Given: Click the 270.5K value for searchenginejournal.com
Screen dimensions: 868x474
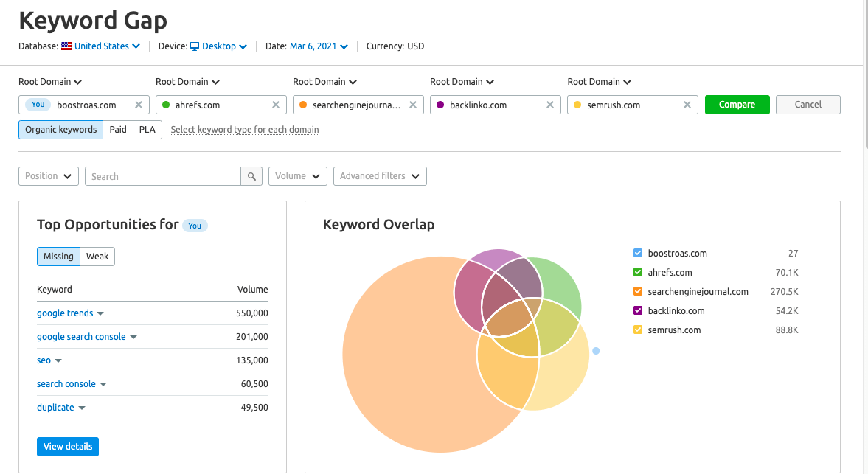Looking at the screenshot, I should (784, 291).
